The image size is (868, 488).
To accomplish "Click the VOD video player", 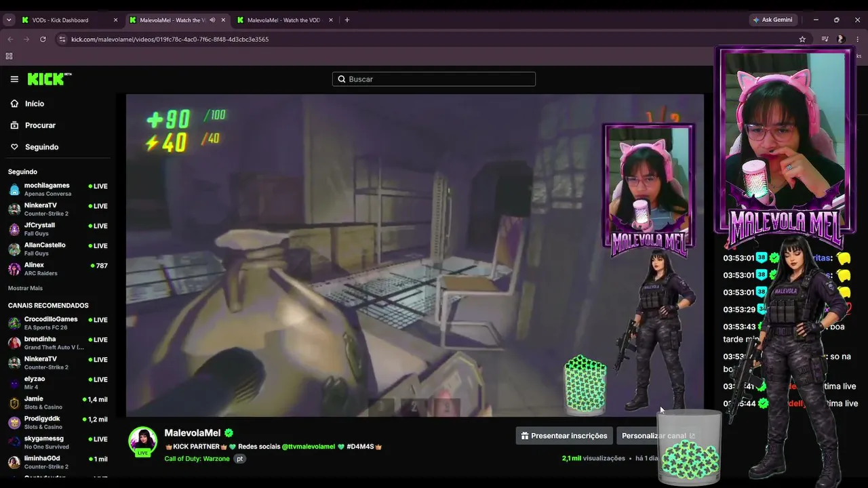I will click(415, 256).
